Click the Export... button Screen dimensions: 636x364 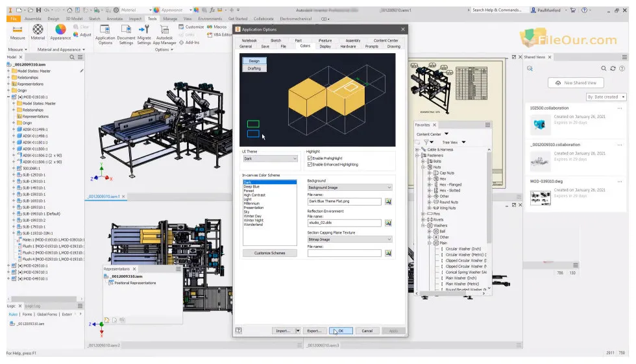[x=314, y=331]
